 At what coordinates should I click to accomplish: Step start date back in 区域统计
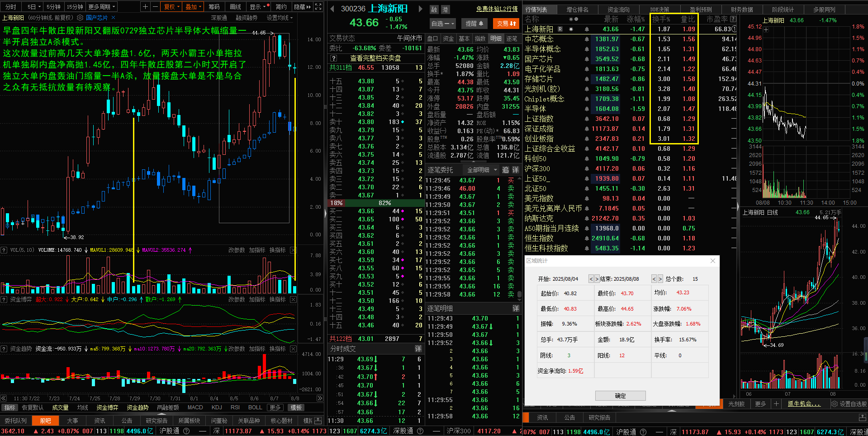coord(591,279)
